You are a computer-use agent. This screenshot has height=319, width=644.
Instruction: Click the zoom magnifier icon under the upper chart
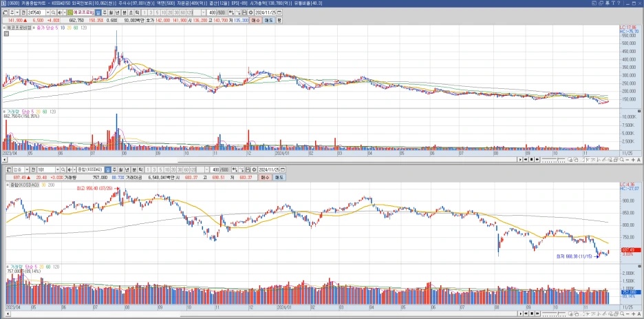621,160
